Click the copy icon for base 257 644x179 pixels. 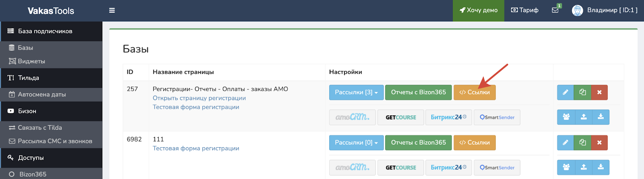[x=582, y=92]
